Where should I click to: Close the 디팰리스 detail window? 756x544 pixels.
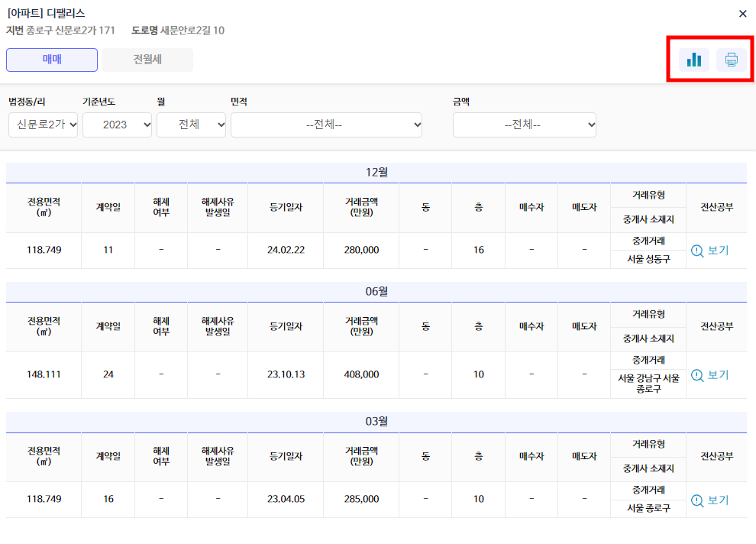point(742,13)
